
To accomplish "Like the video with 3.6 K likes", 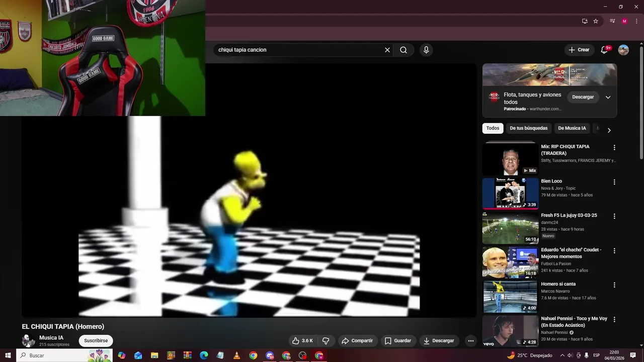I will tap(302, 341).
